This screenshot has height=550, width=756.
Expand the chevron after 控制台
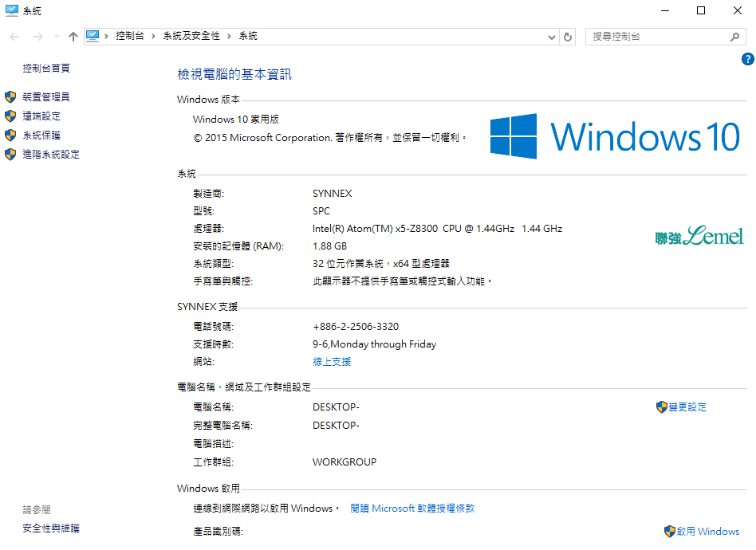pyautogui.click(x=153, y=36)
